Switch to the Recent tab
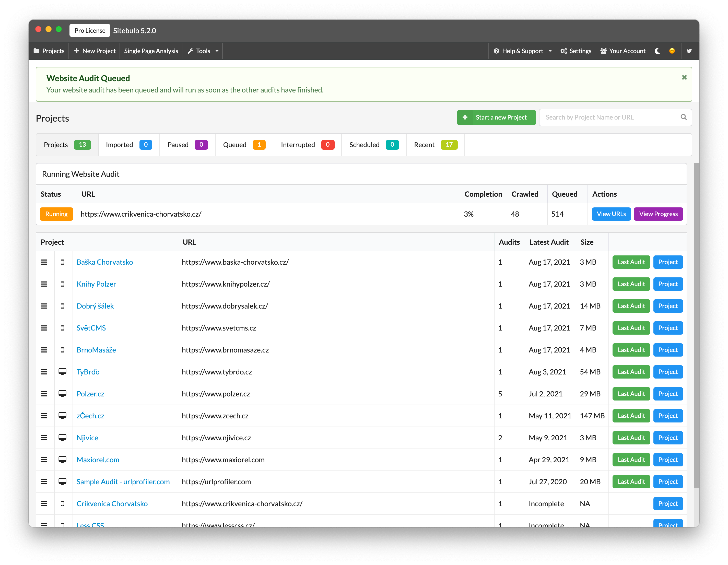Screen dimensions: 728x565 [436, 145]
